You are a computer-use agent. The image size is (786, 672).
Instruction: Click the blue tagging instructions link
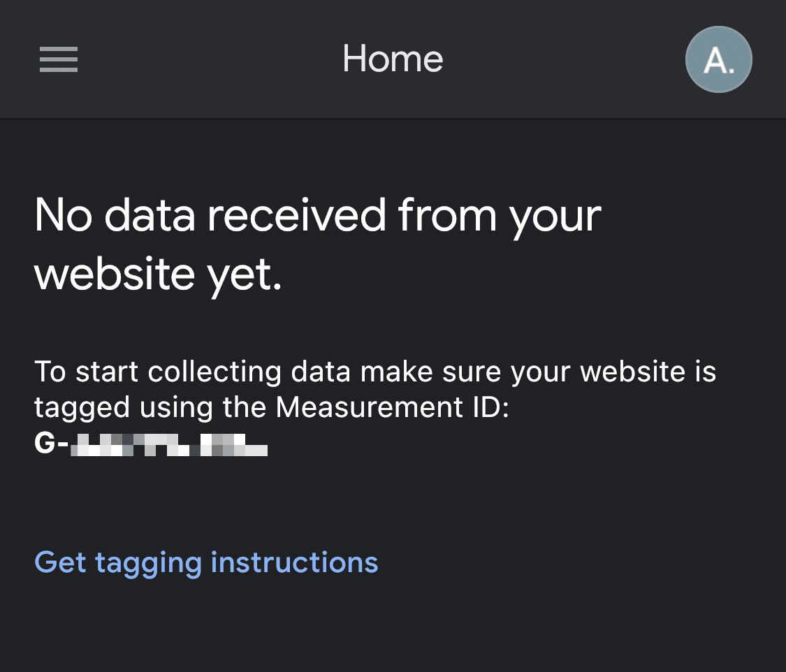(x=206, y=562)
